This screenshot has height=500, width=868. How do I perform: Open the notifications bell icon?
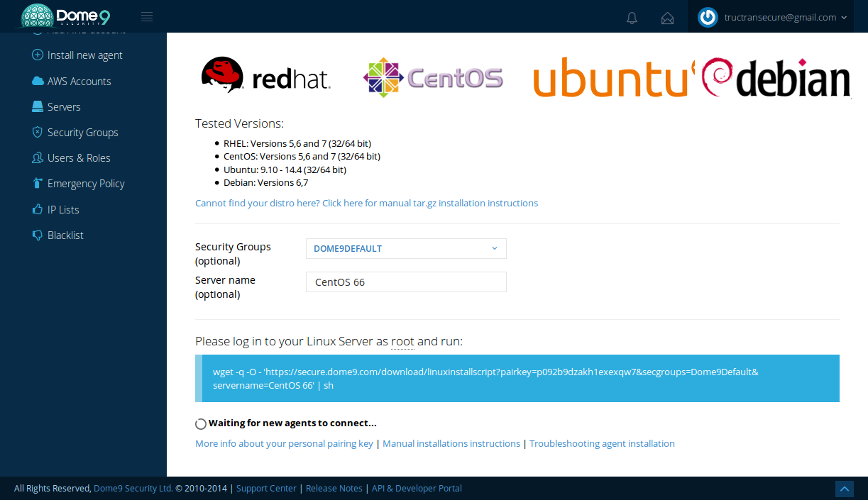coord(632,18)
